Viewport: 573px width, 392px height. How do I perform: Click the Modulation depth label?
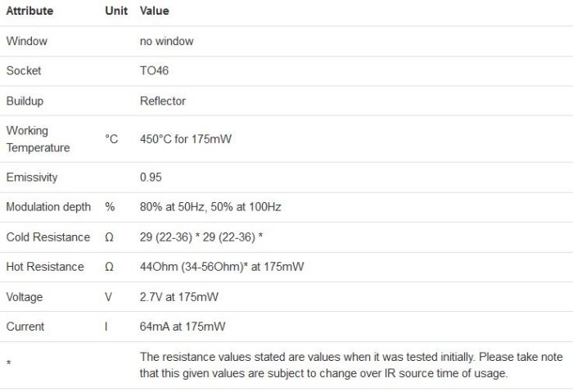[48, 207]
